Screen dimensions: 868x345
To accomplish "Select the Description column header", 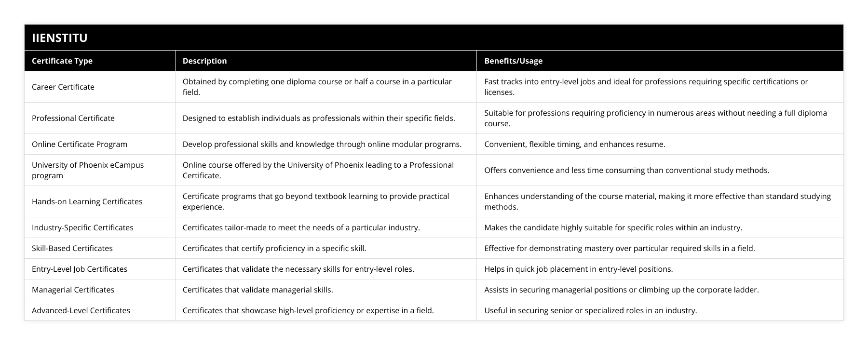I will click(x=204, y=61).
